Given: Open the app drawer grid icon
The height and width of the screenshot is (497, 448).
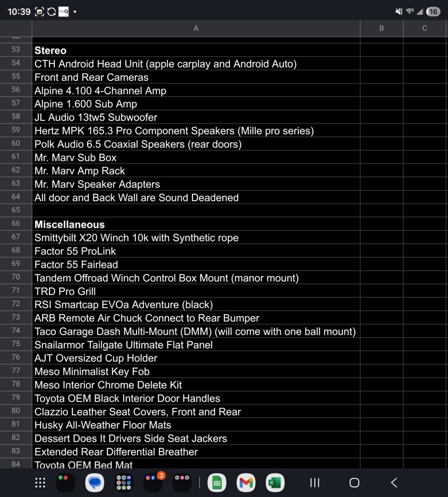Looking at the screenshot, I should pos(40,483).
